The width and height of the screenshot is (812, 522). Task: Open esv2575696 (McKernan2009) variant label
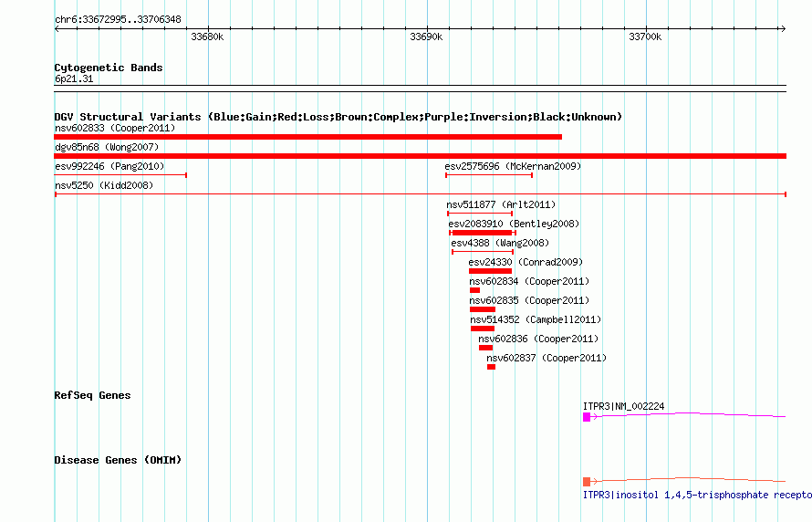click(513, 166)
